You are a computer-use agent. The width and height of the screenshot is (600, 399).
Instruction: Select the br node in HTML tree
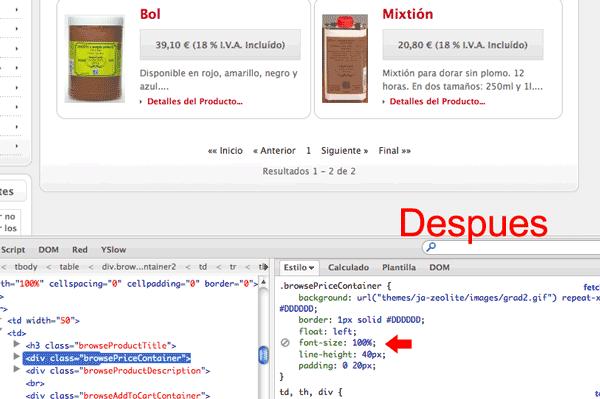35,383
